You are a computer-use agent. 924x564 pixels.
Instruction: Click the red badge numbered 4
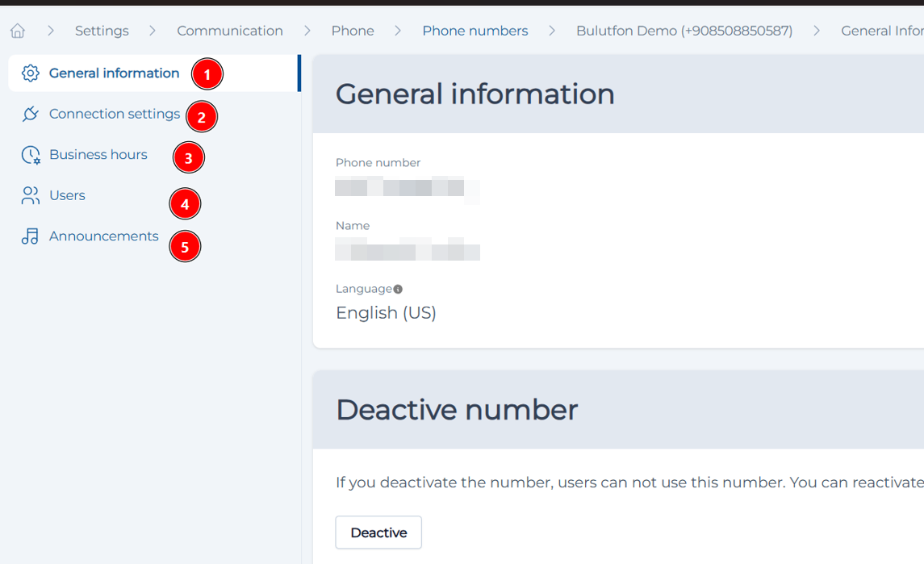(x=185, y=205)
